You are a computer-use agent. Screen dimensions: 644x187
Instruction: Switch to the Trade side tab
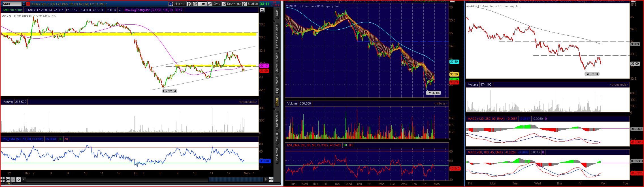coord(277,14)
